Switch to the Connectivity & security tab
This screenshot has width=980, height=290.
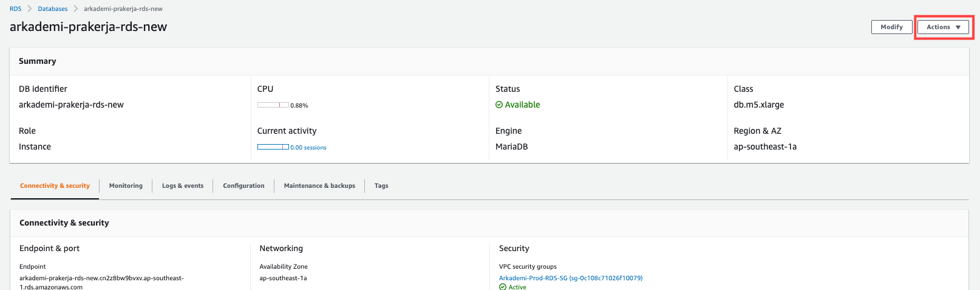(55, 186)
